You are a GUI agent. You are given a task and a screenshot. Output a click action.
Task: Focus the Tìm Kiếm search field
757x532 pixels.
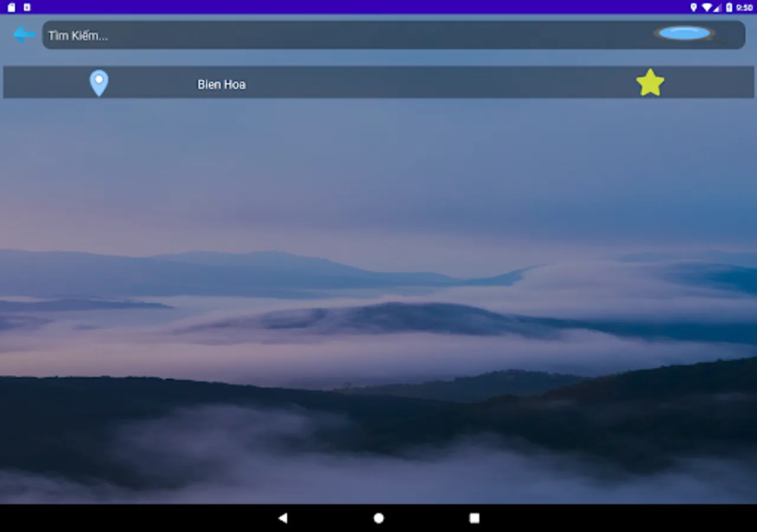(x=393, y=35)
